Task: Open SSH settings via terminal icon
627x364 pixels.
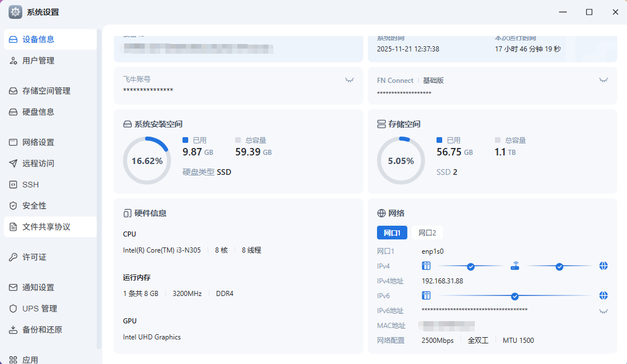Action: [13, 185]
